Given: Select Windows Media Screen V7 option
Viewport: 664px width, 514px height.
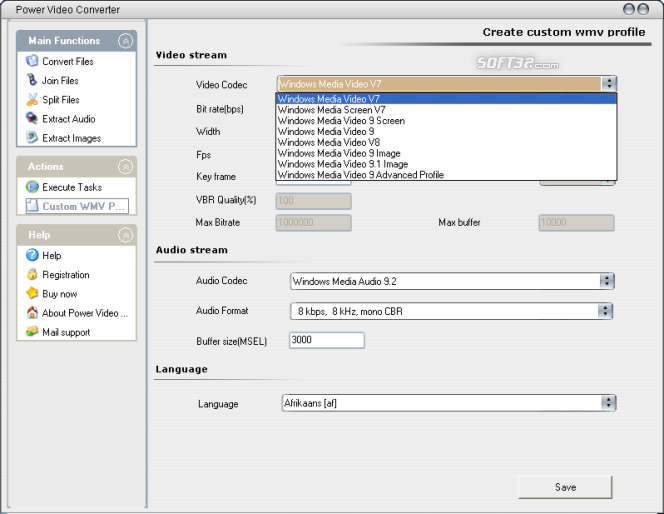Looking at the screenshot, I should (446, 110).
